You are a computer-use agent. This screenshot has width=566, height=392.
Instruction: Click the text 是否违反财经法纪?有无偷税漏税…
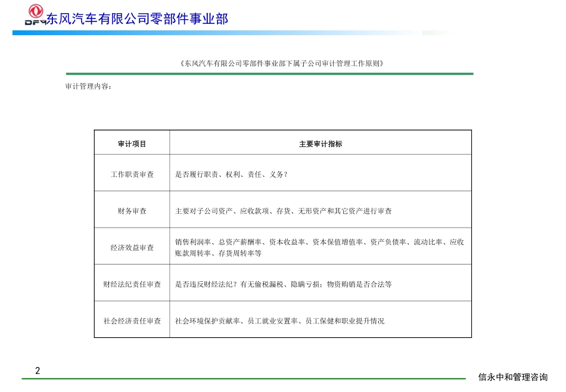coord(284,284)
